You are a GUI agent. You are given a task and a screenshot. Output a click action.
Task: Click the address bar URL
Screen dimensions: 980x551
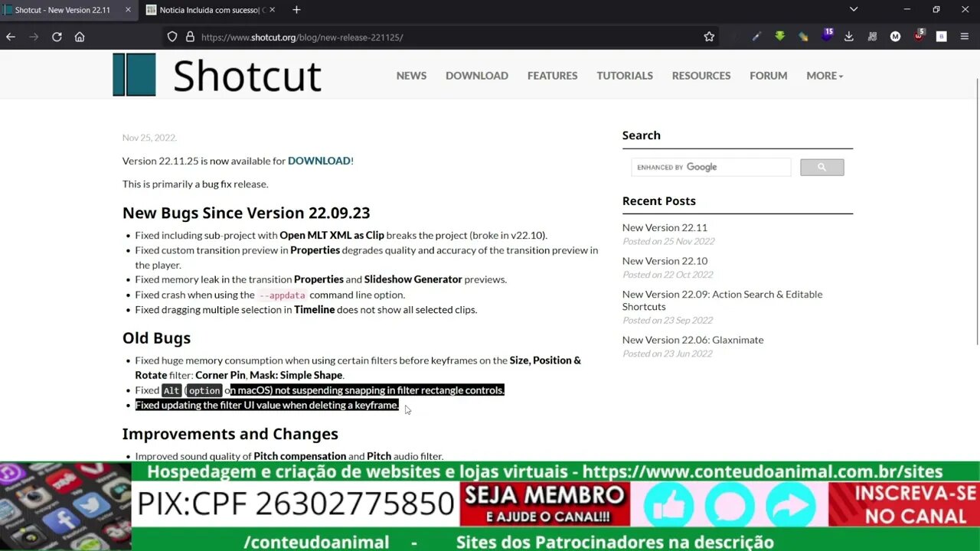(302, 37)
